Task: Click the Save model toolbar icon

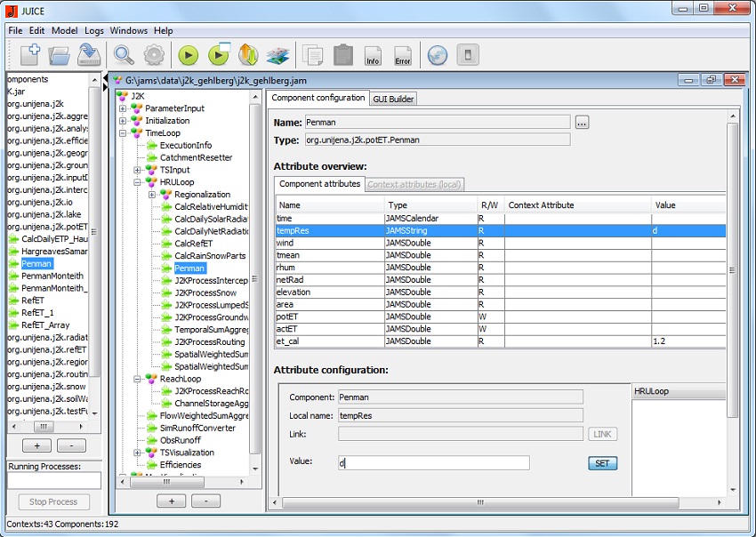Action: (x=88, y=55)
